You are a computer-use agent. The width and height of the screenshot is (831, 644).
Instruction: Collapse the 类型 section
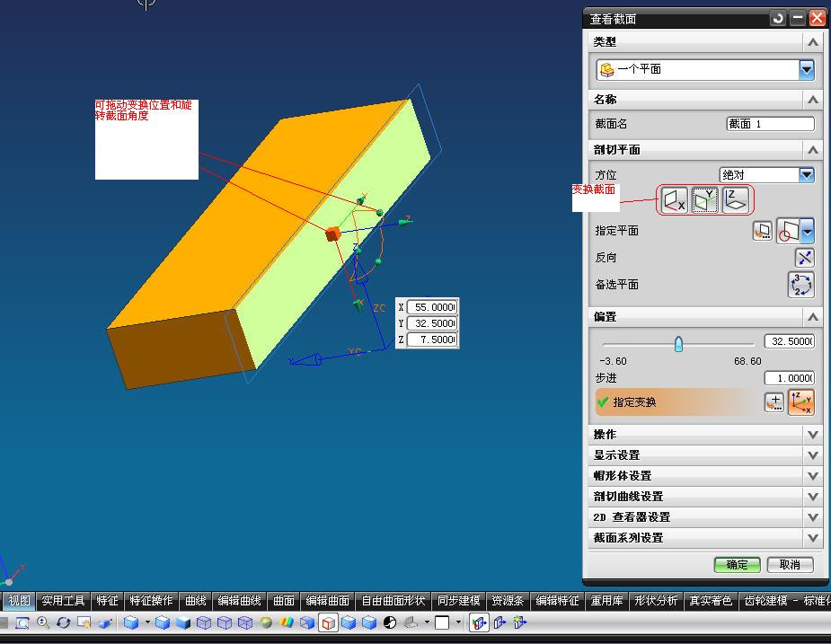[x=812, y=42]
